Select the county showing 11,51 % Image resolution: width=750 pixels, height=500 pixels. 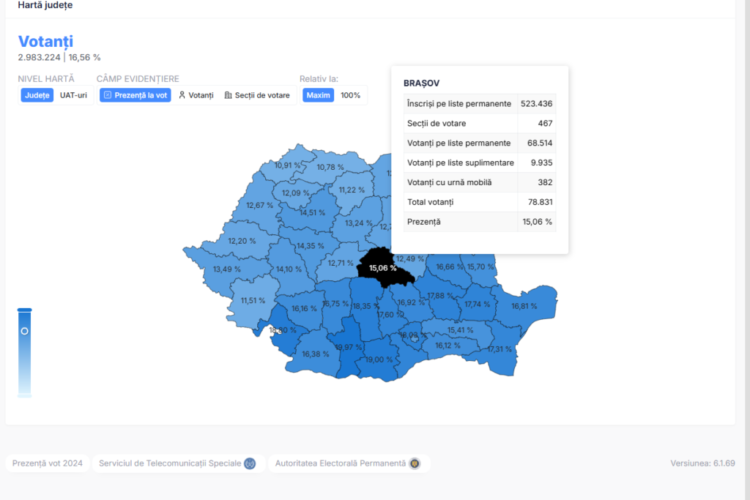point(253,300)
